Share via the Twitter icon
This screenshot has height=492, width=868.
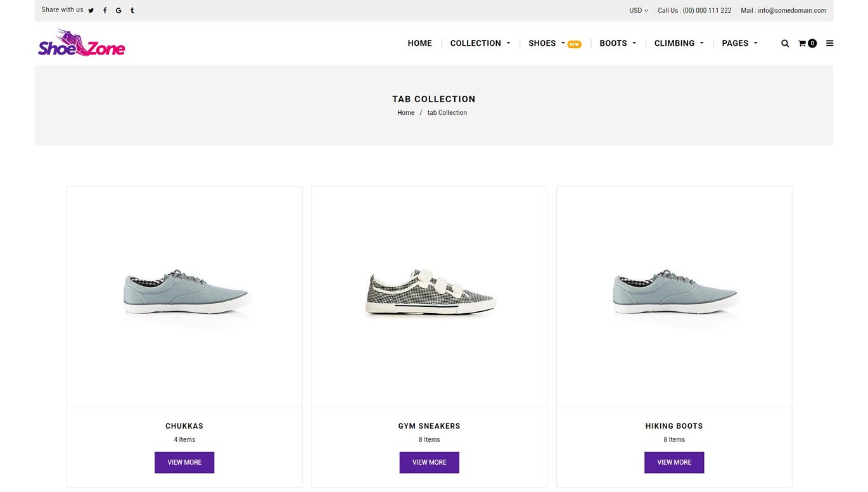coord(91,11)
